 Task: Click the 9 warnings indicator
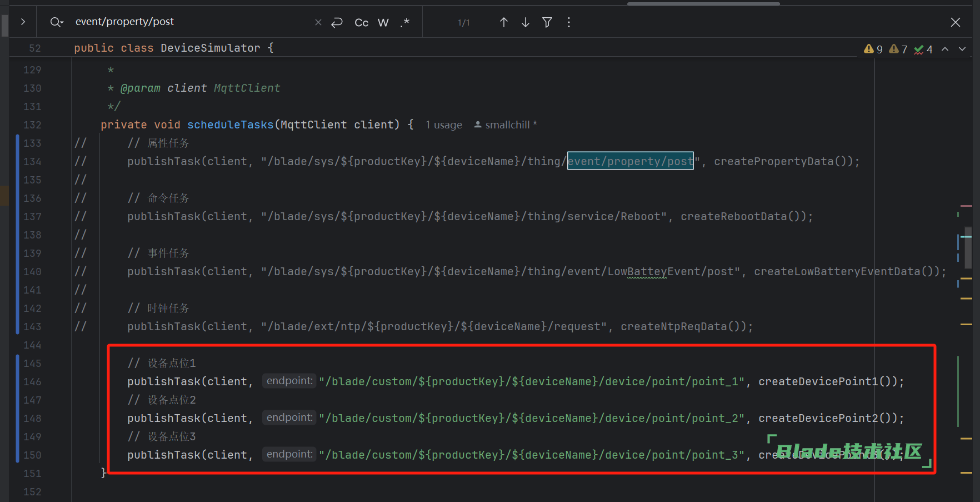pyautogui.click(x=873, y=49)
